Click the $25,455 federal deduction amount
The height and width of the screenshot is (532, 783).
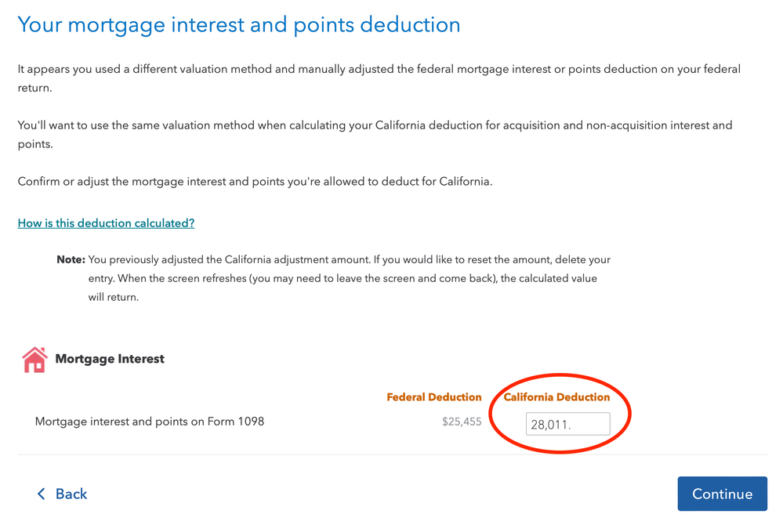click(462, 422)
